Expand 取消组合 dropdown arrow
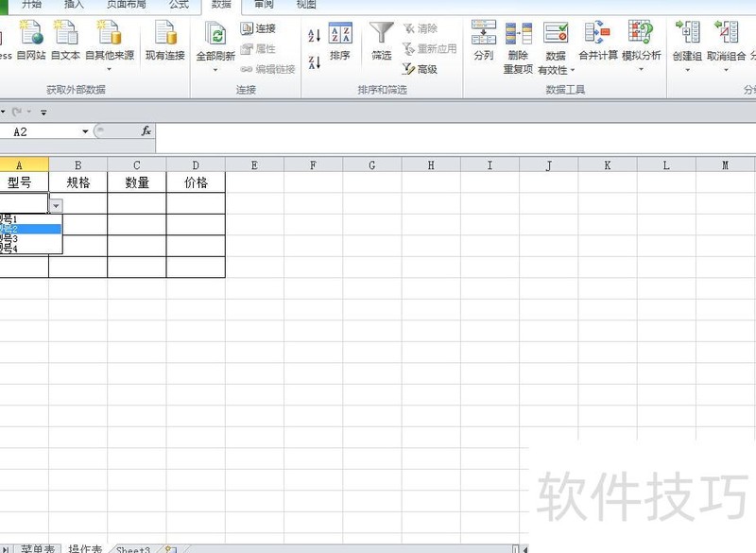Screen dimensions: 756x553 [x=726, y=70]
